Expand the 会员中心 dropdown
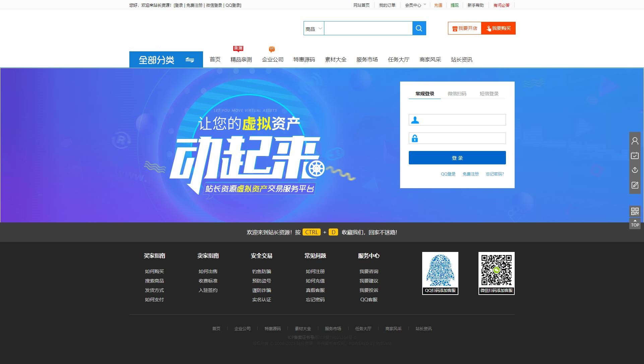Screen dimensions: 644x364 tap(415, 5)
